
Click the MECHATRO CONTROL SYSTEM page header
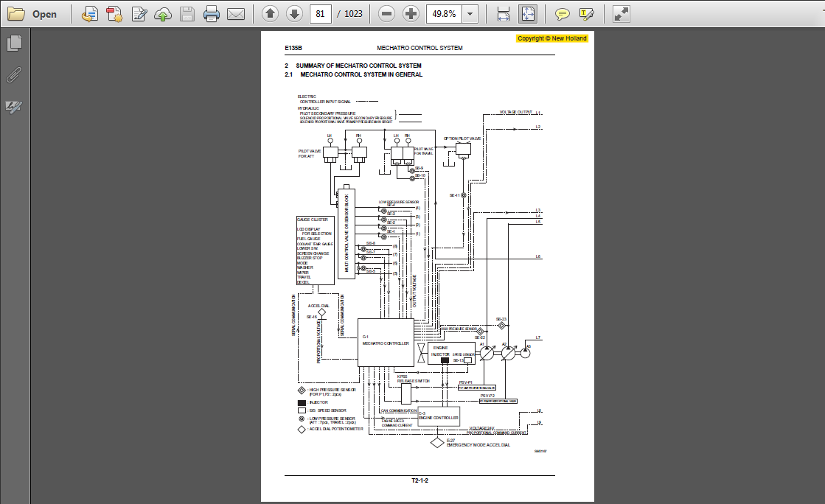(x=420, y=48)
